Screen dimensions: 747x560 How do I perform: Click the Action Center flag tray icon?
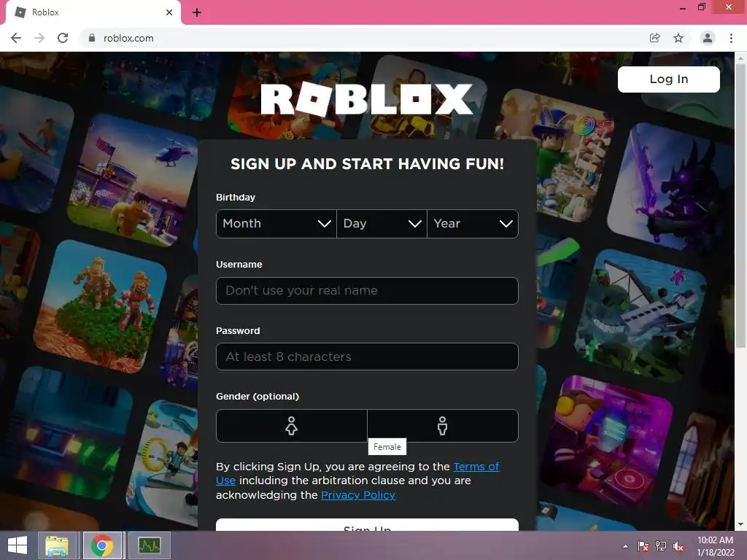[643, 546]
